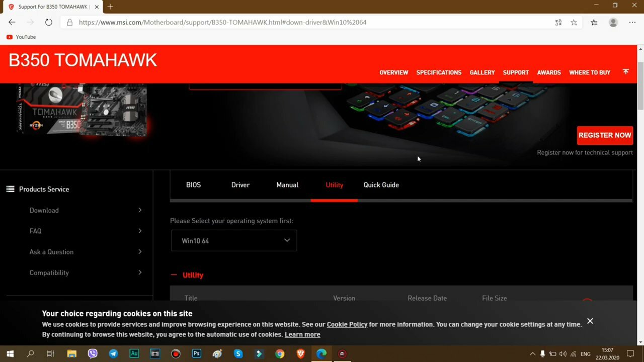The width and height of the screenshot is (644, 362).
Task: Open the favorites list icon
Action: coord(594,22)
